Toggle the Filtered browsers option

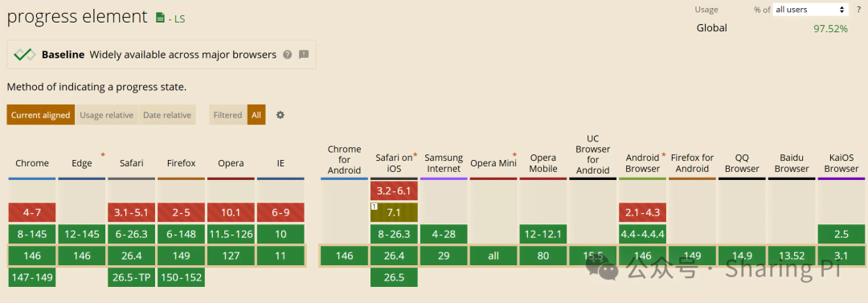(x=227, y=115)
